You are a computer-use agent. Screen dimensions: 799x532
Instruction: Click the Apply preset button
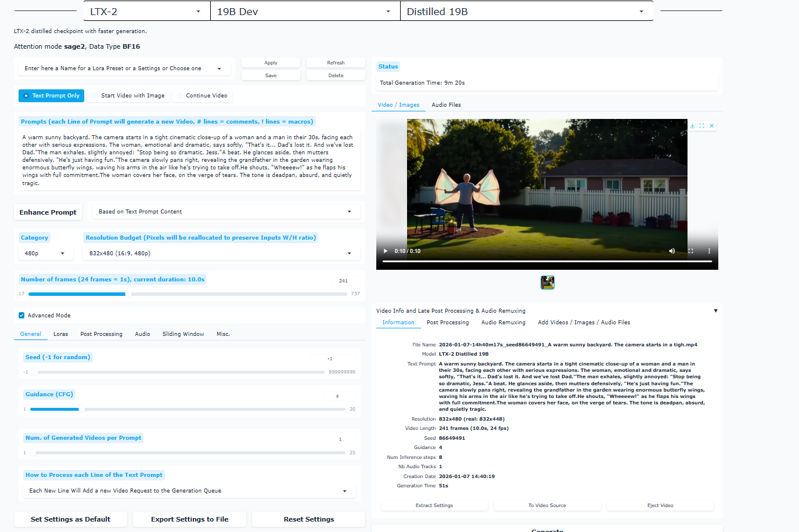click(271, 63)
